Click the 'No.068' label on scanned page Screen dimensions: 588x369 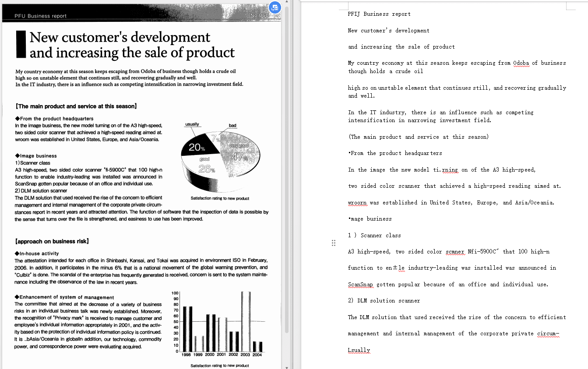point(259,16)
